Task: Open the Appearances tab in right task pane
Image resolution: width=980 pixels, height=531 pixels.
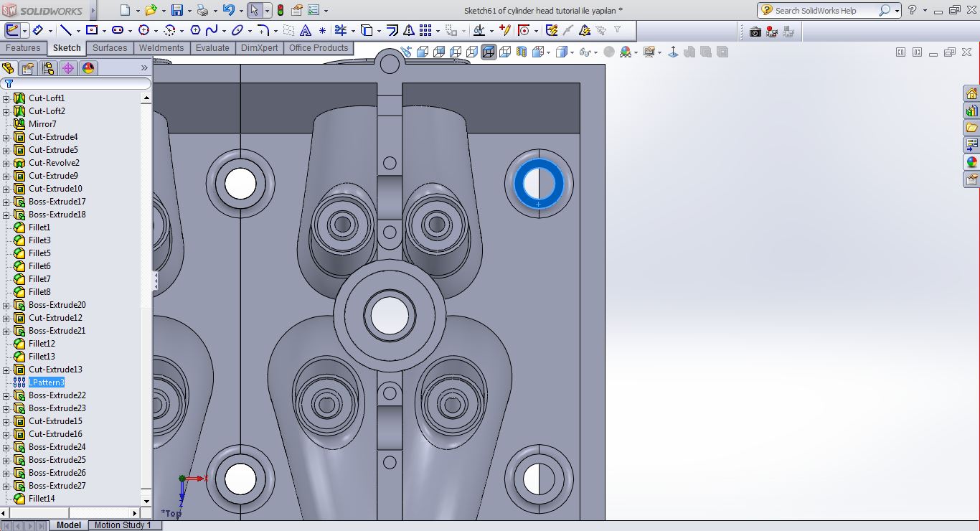Action: pos(971,162)
